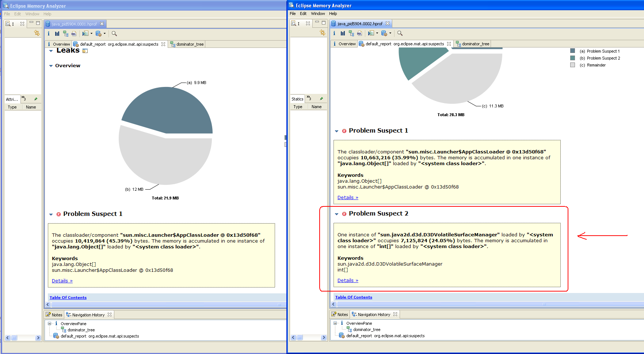Click link-with-editor arrows icon in right inspector
The image size is (644, 354).
[x=323, y=33]
